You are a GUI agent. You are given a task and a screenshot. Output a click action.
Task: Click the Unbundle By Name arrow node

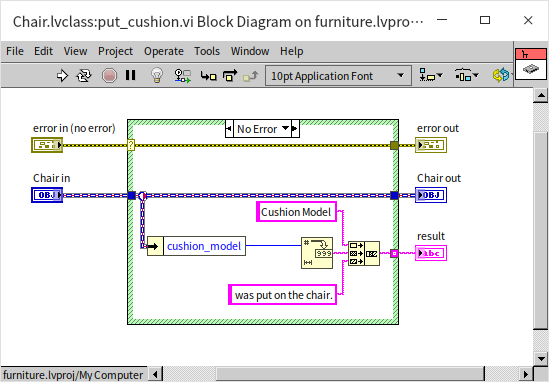[x=155, y=246]
